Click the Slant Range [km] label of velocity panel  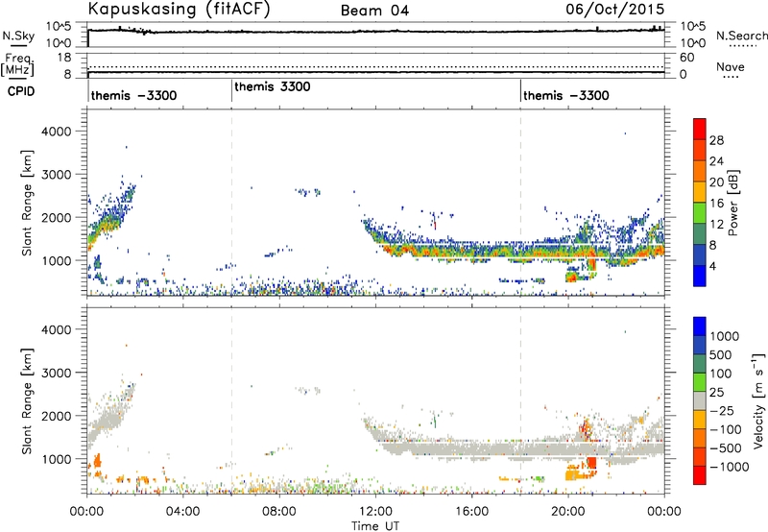click(x=27, y=401)
